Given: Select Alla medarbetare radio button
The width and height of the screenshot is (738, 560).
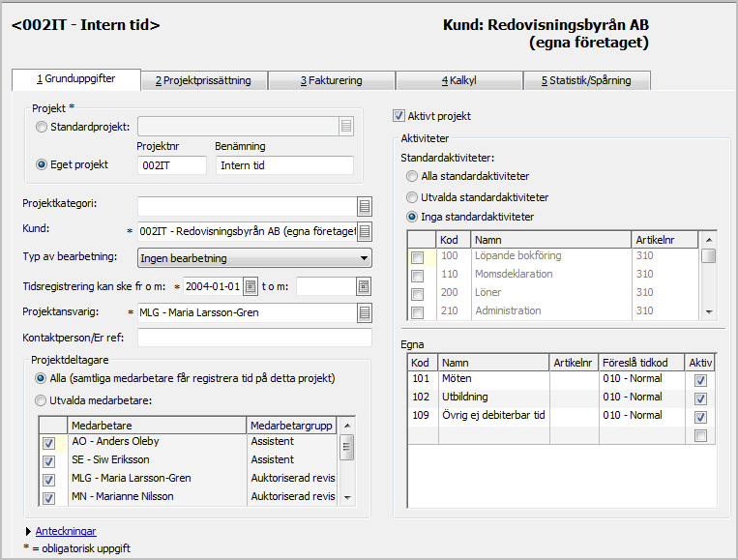Looking at the screenshot, I should (x=41, y=378).
